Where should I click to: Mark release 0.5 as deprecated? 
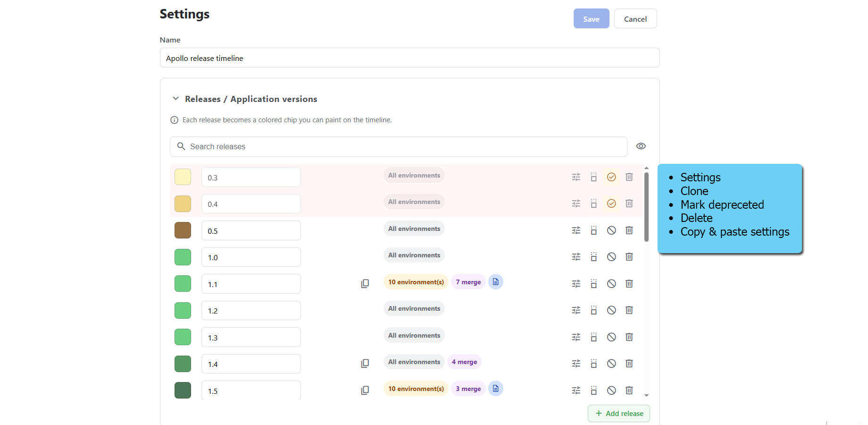point(611,230)
